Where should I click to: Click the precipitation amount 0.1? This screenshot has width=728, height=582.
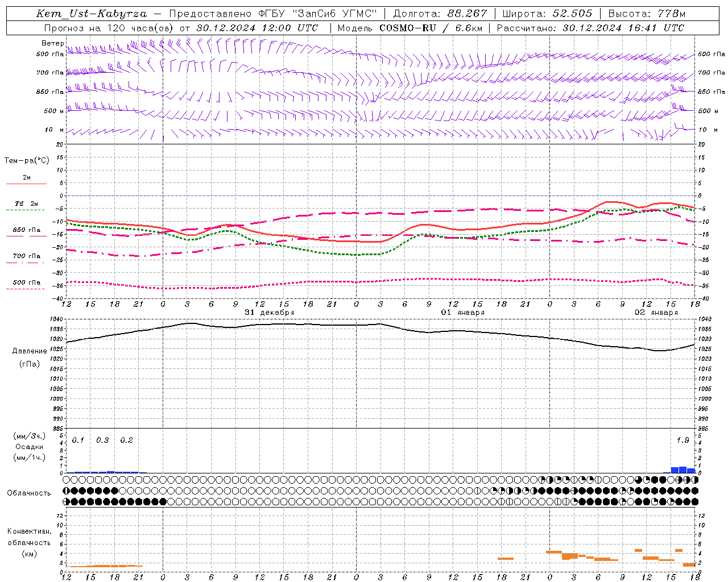tap(78, 440)
